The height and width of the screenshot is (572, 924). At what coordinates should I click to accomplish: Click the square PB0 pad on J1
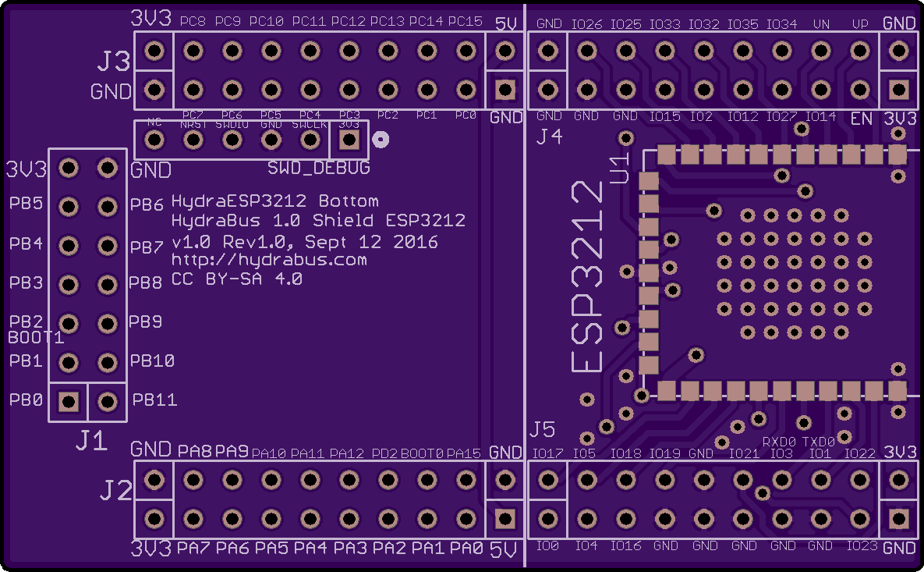click(69, 402)
